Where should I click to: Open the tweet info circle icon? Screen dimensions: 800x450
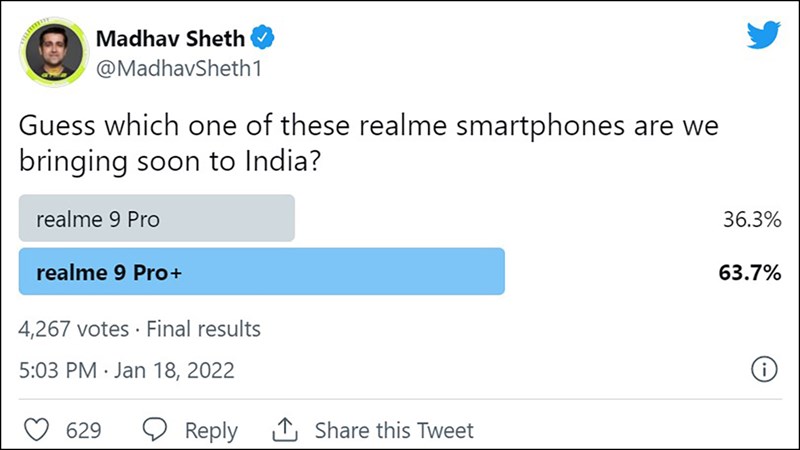pos(764,371)
